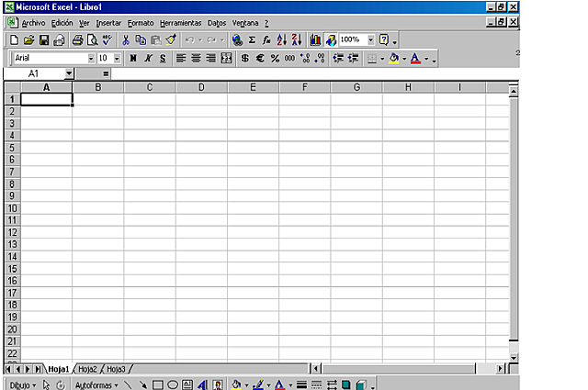
Task: Print the sheet using the printer icon
Action: 77,39
